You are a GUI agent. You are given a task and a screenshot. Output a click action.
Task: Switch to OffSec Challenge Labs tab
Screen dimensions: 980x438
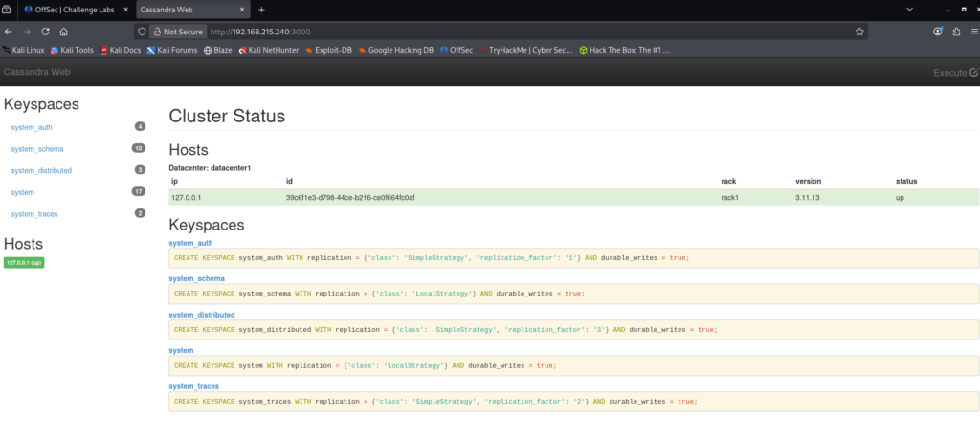tap(75, 9)
